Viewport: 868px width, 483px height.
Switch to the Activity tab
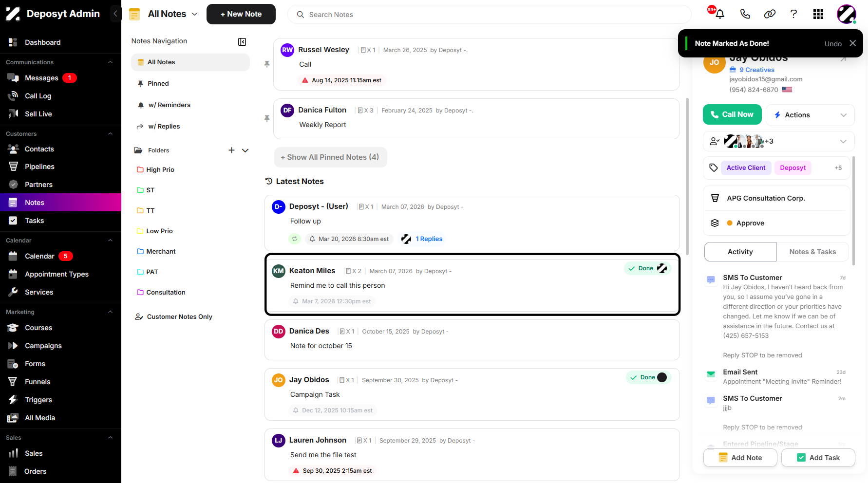click(740, 252)
